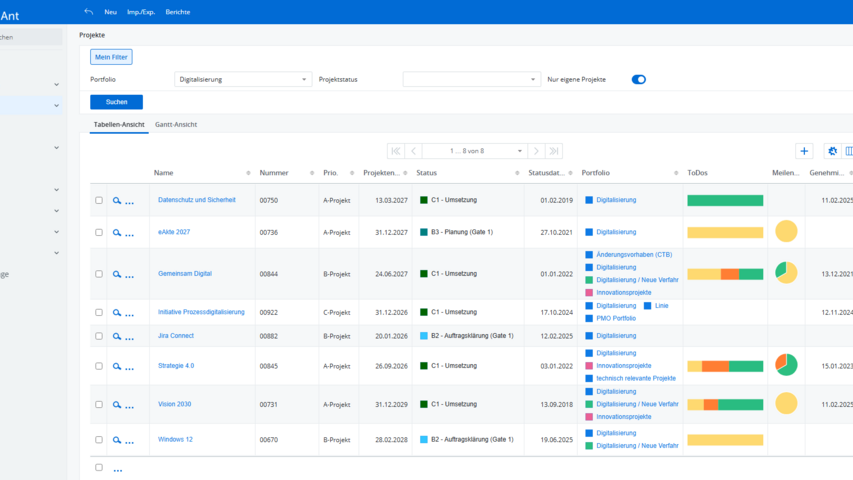Click the magnifier icon in the Windows 12 row
This screenshot has height=480, width=853.
[x=116, y=440]
